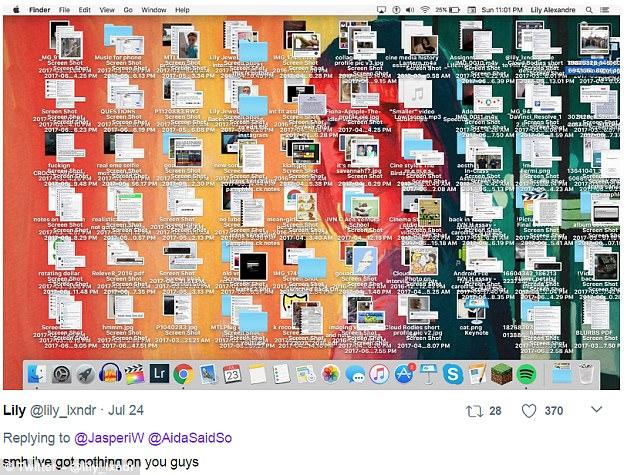Open the Apple menu
Viewport: 634px width, 475px height.
(14, 9)
